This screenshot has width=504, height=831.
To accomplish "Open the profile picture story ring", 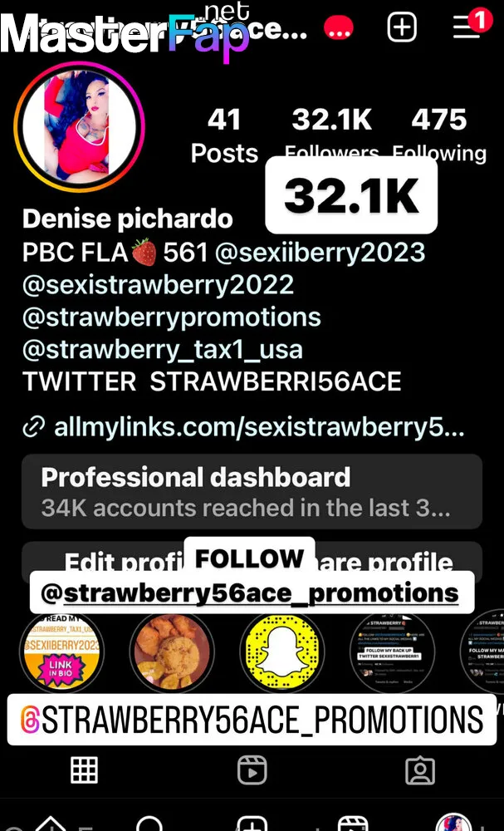I will point(80,126).
